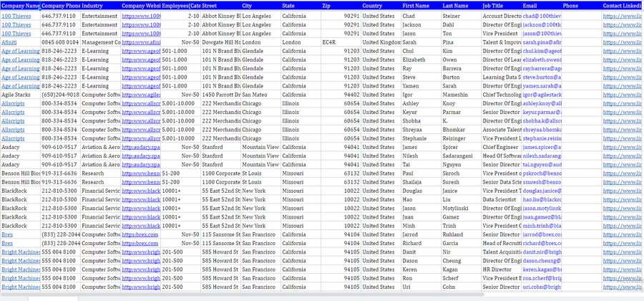Select the San Mateo city cell
644x301 pixels.
261,95
